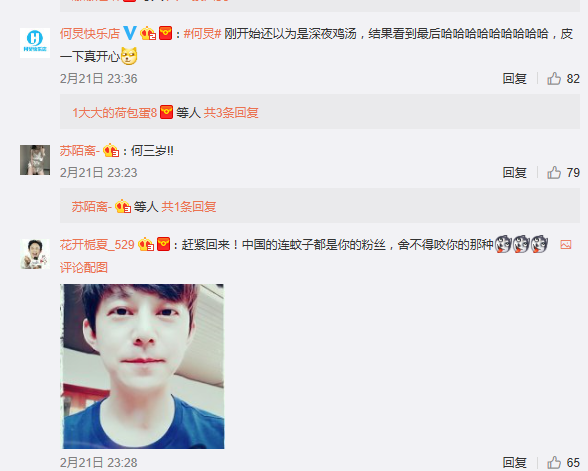588x471 pixels.
Task: Open the picture icon beside 评论配图
Action: click(x=566, y=245)
